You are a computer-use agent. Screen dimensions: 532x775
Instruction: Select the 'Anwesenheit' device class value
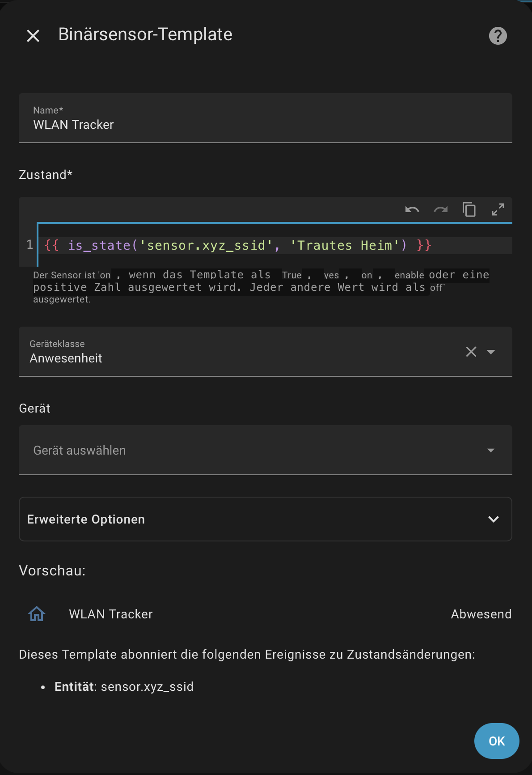(66, 358)
